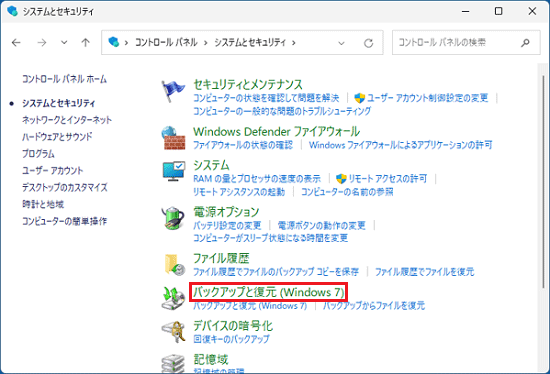Screen dimensions: 550x374
Task: Open プログラム category in sidebar
Action: 38,154
